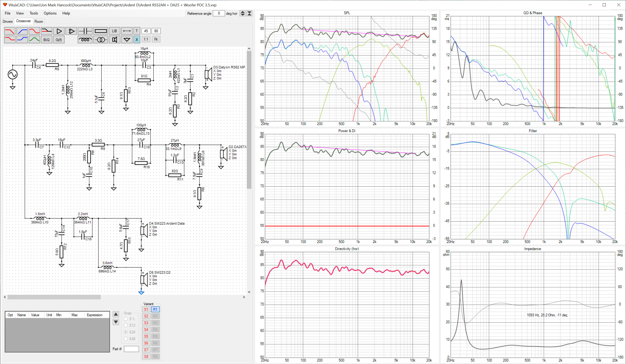Select the red low-pass filter block icon
This screenshot has width=626, height=364.
pos(10,31)
